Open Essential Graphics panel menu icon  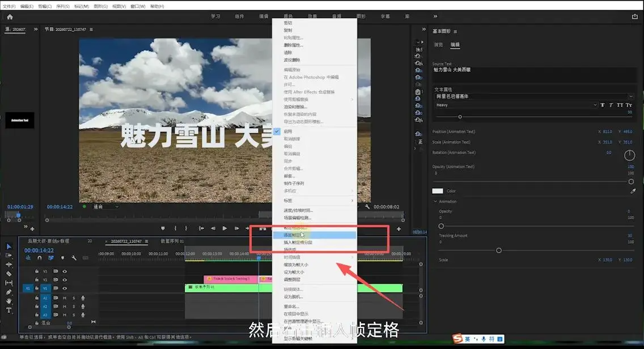(x=455, y=32)
